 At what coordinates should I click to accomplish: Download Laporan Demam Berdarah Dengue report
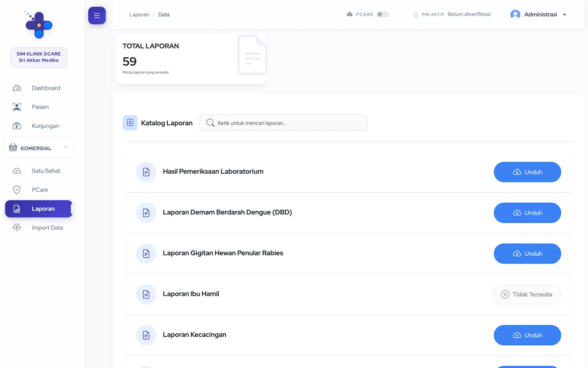click(528, 213)
